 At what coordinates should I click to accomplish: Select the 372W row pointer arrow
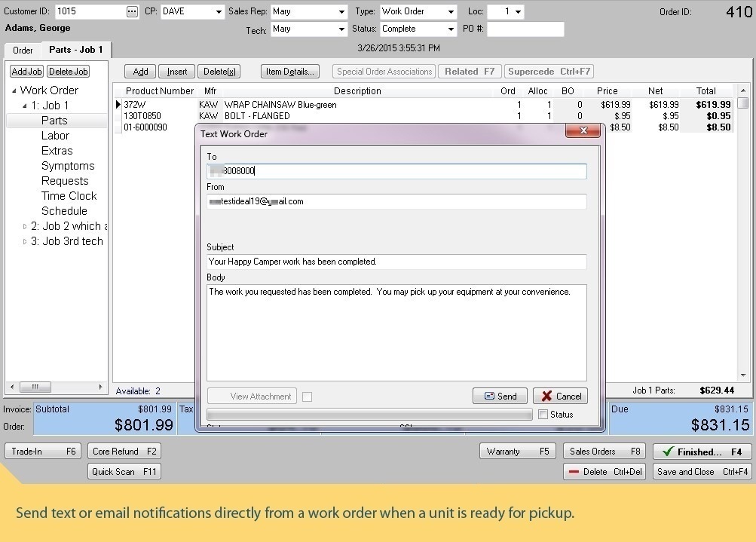pos(118,105)
